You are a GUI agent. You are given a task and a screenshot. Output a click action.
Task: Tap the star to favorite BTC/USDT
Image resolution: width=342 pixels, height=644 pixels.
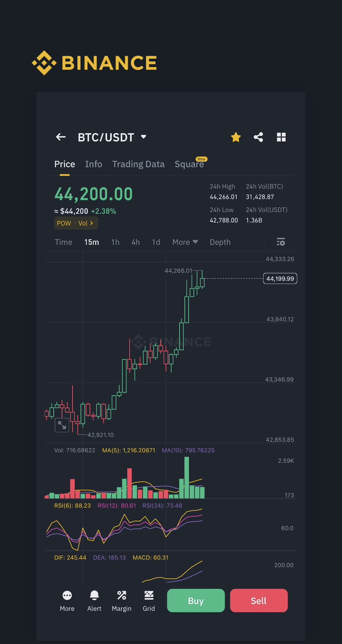235,137
